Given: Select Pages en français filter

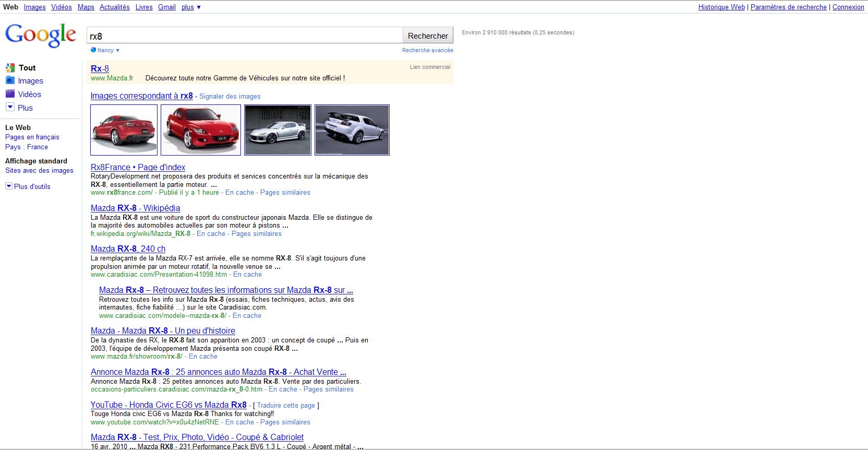Looking at the screenshot, I should (x=32, y=137).
